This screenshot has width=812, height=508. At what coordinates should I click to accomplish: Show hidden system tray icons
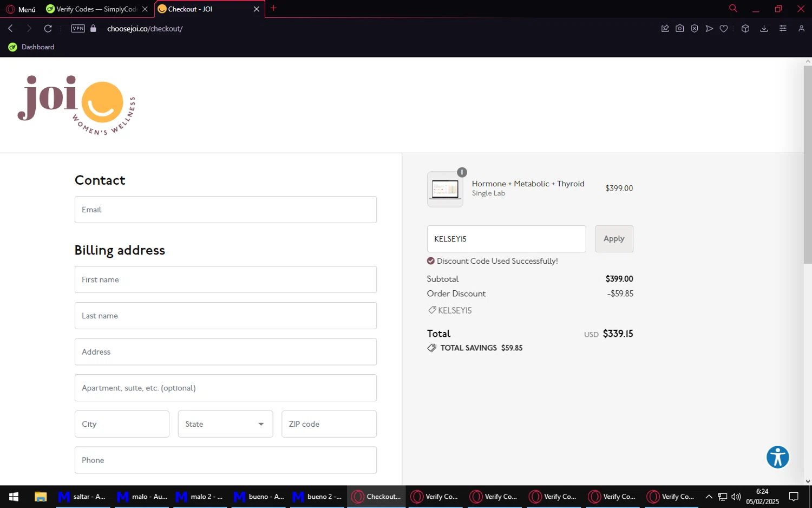(x=709, y=497)
